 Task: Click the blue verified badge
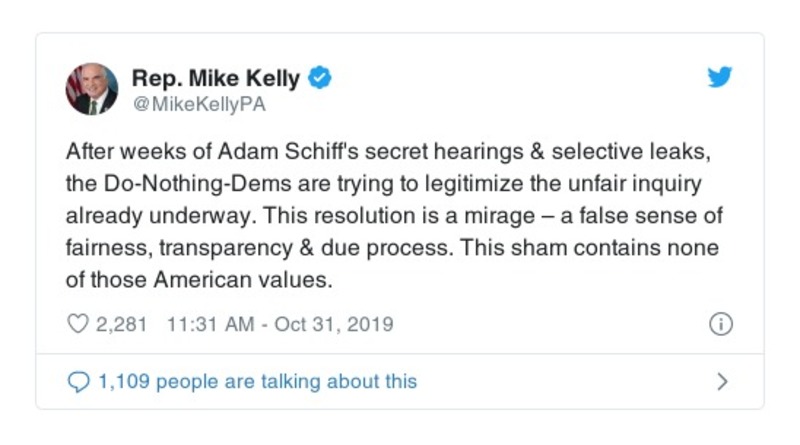pos(319,78)
